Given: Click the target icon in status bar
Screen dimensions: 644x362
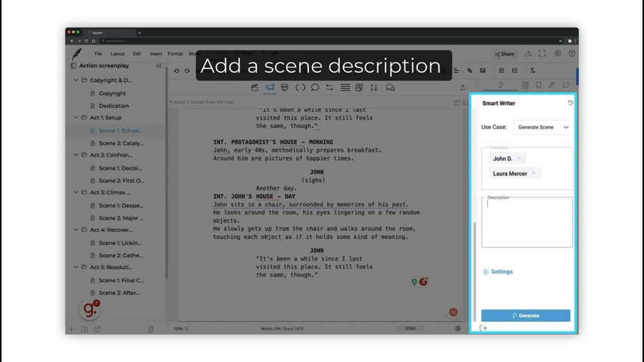Looking at the screenshot, I should click(458, 328).
